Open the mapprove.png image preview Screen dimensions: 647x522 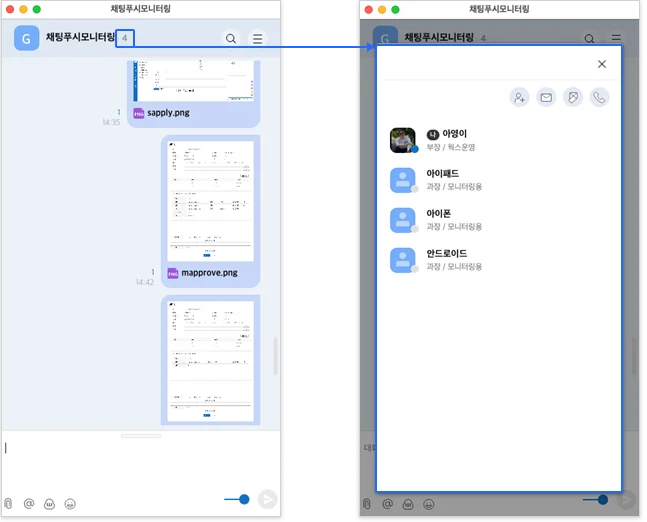[210, 201]
